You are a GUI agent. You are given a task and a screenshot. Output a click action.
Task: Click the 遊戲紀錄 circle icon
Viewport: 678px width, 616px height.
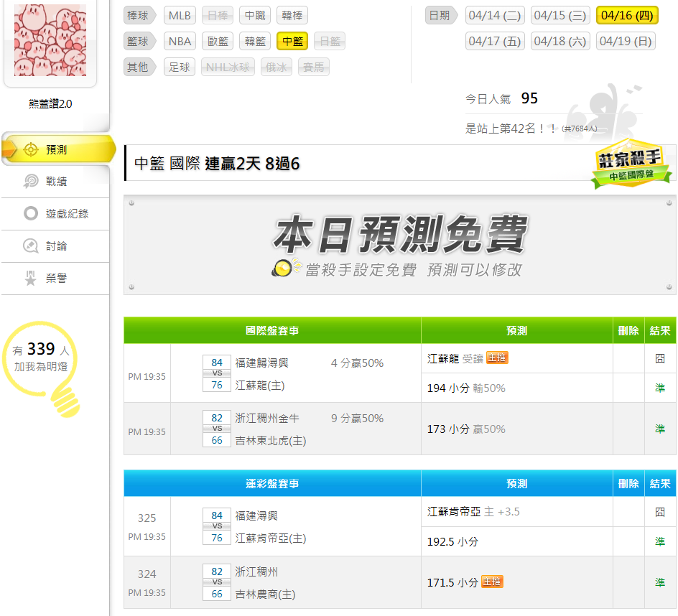coord(31,214)
